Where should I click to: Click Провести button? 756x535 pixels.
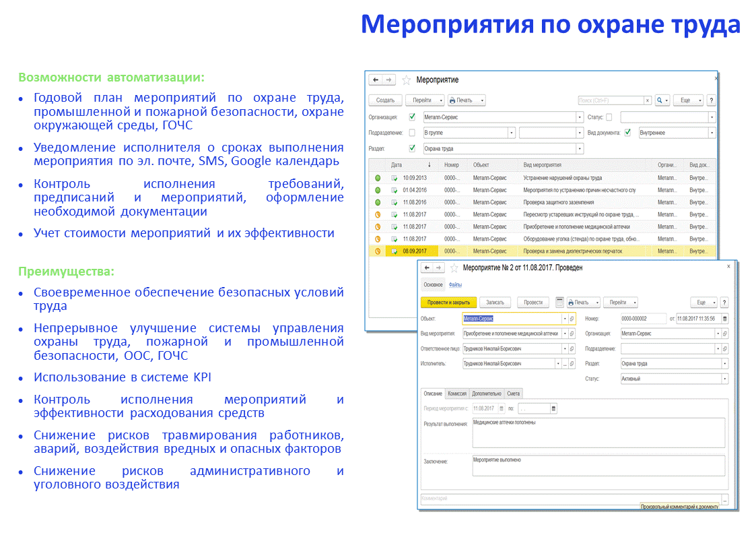(x=533, y=303)
